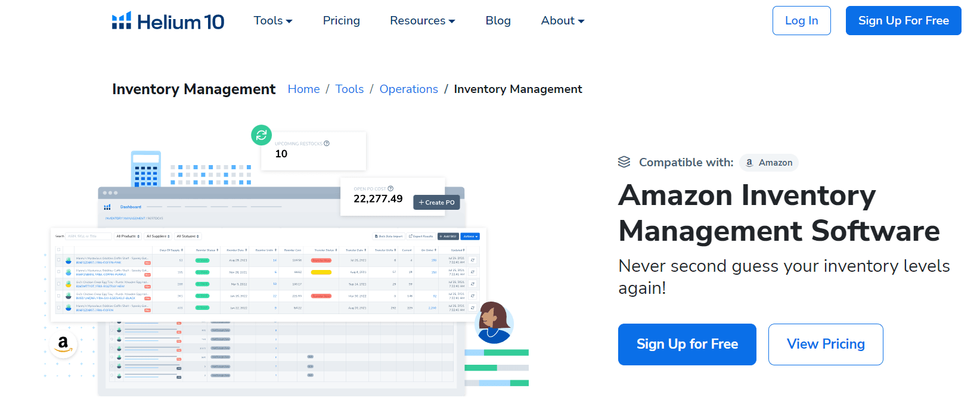Open the Tools dropdown menu
Screen dimensions: 980x416
point(273,20)
